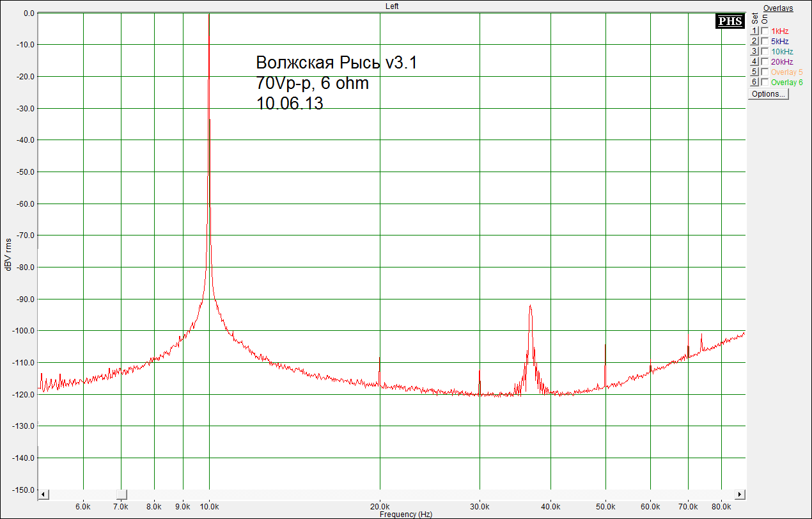Click the horizontal scrollbar thumb

pos(121,495)
